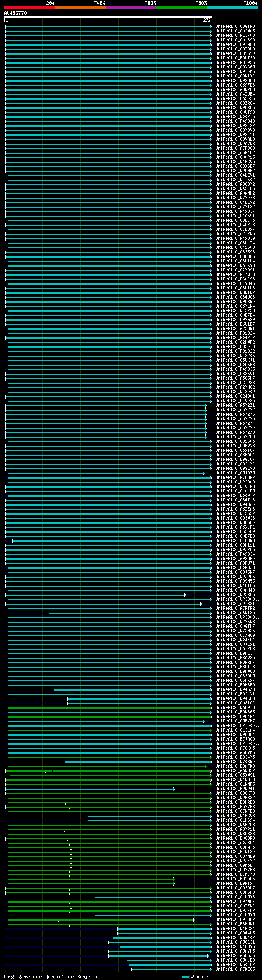Click the green alignment bar of UniRef100_Q6K973
262x980 pixels.
(x=110, y=708)
